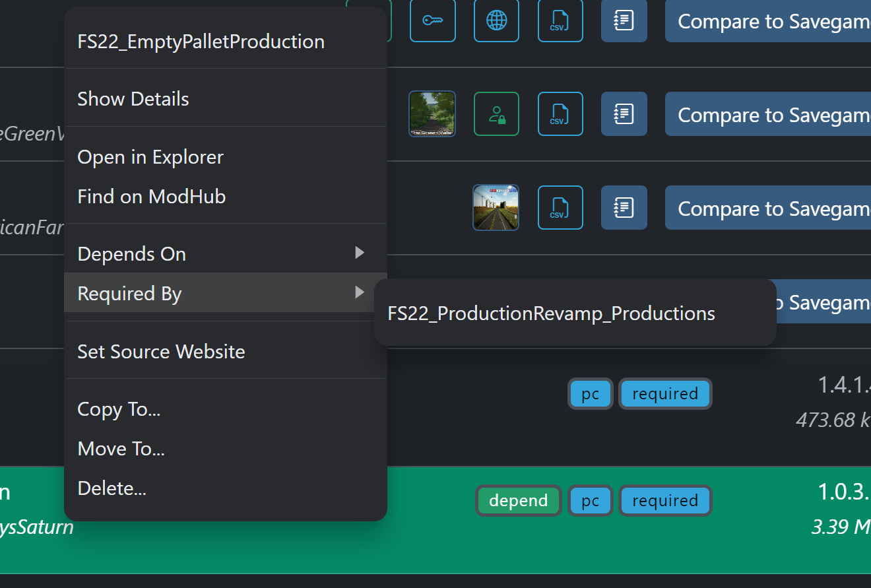Click the key icon in the top row

[x=432, y=21]
